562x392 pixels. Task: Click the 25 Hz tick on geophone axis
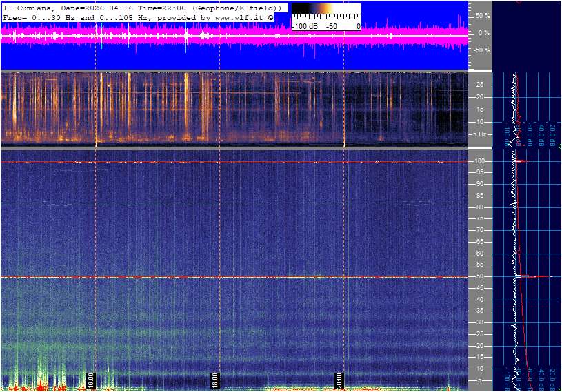pyautogui.click(x=480, y=85)
